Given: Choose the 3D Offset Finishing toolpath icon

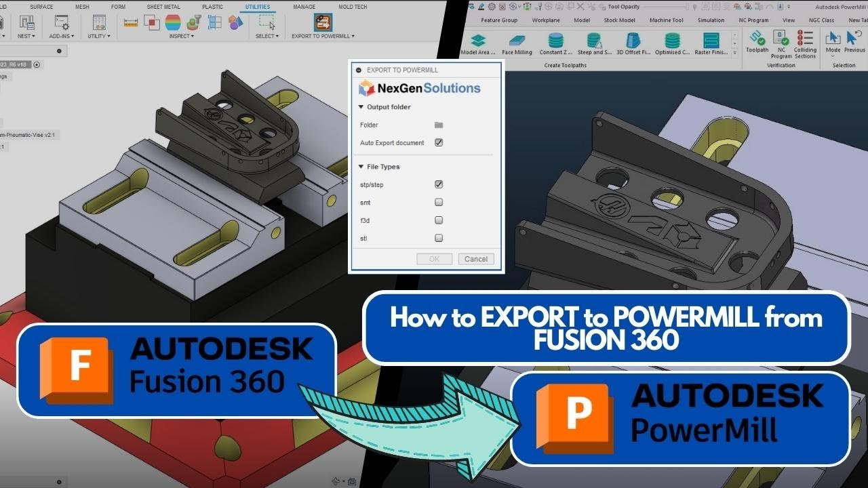Looking at the screenshot, I should 633,40.
